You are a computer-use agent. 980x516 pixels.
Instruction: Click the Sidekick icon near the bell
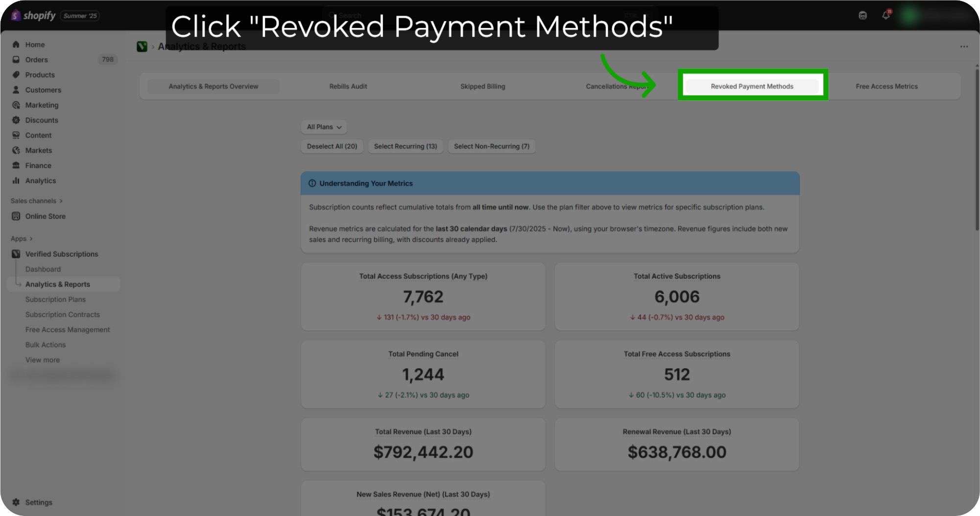[x=863, y=16]
